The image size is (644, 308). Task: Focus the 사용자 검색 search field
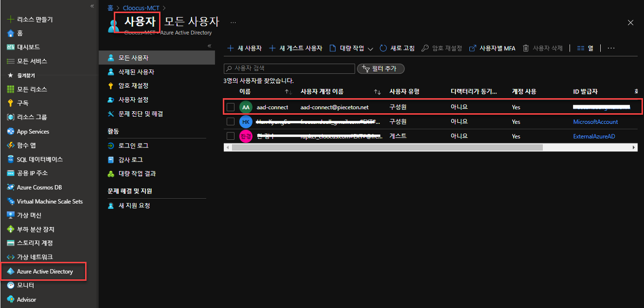pyautogui.click(x=289, y=68)
